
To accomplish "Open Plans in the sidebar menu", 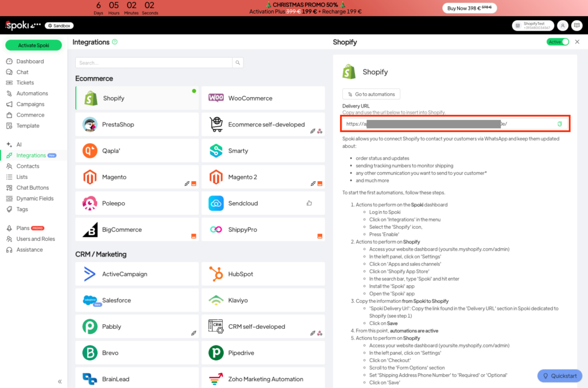I will click(x=23, y=228).
